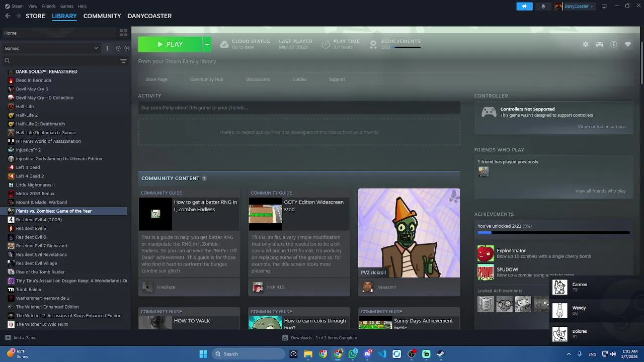Open WhatsApp from taskbar

coord(353,354)
